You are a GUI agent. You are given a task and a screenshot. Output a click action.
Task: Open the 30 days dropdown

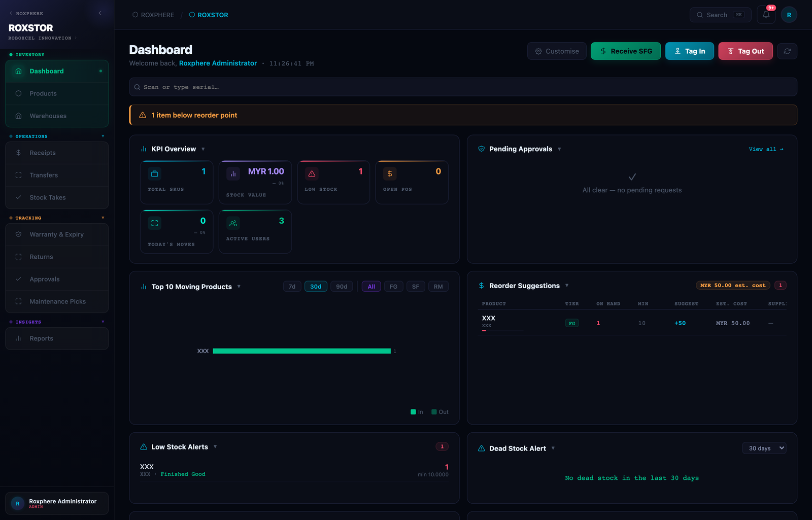tap(764, 448)
